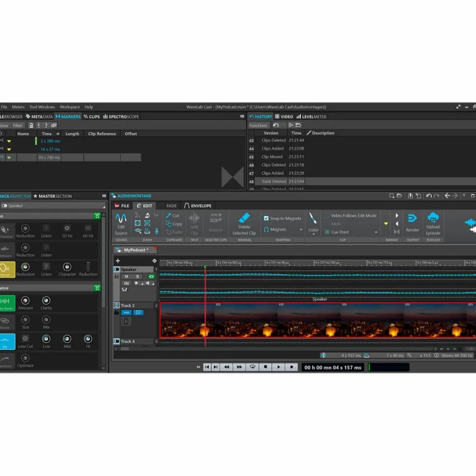Toggle DeHummer 60 Hz power button

(88, 228)
